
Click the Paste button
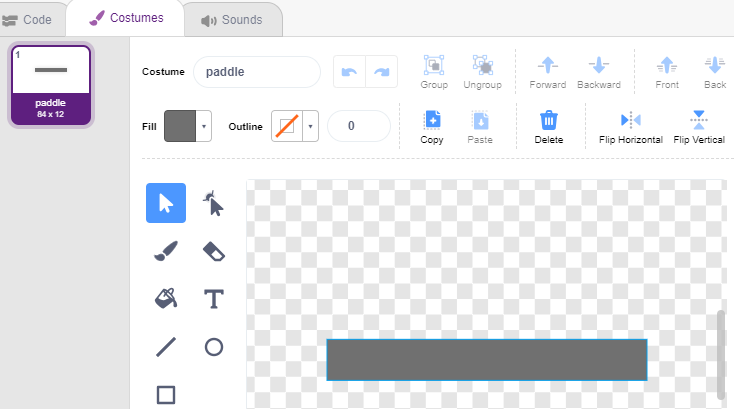480,127
